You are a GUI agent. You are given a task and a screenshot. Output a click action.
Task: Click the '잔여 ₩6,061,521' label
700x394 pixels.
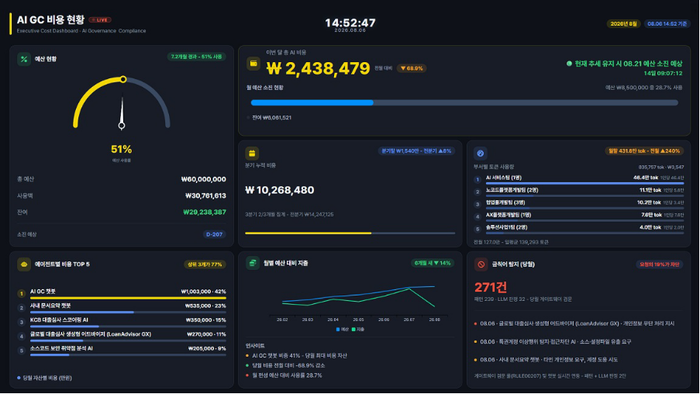click(271, 118)
